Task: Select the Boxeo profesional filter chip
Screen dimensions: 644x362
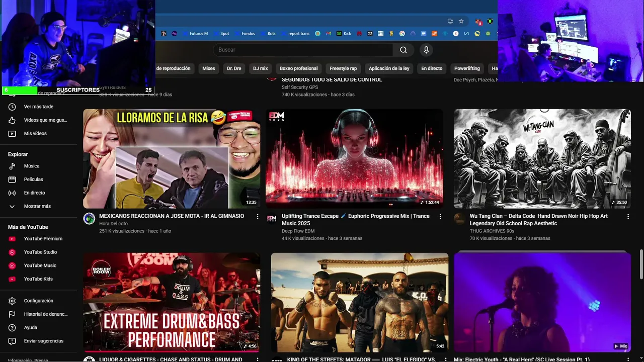Action: point(299,68)
